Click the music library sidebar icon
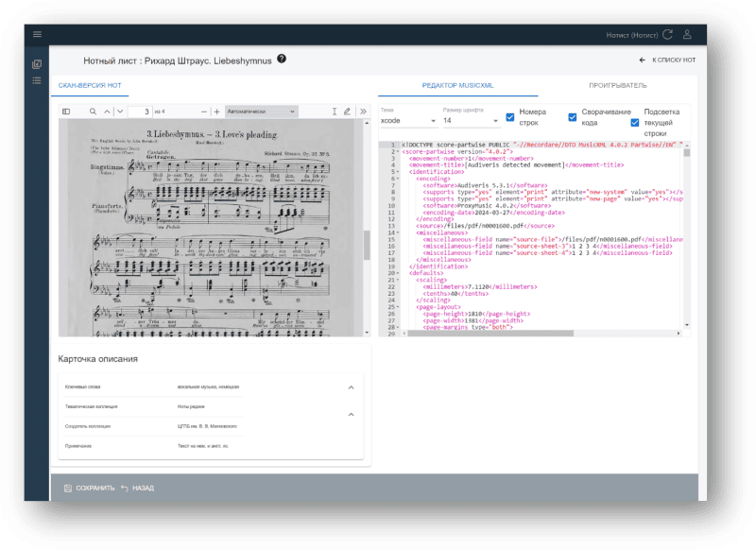Image resolution: width=756 pixels, height=550 pixels. point(37,64)
